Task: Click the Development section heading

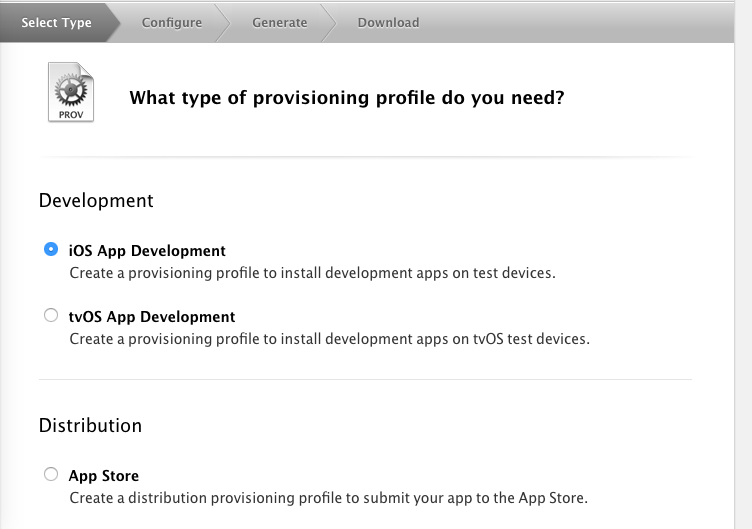Action: pos(96,200)
